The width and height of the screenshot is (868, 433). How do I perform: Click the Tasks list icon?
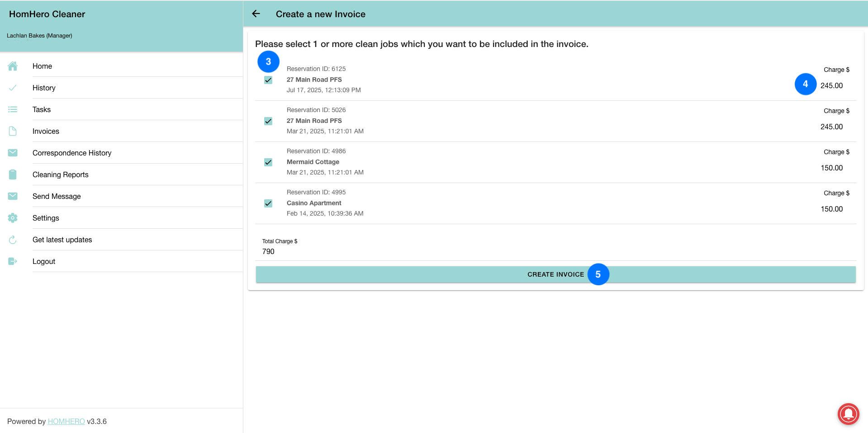(13, 109)
